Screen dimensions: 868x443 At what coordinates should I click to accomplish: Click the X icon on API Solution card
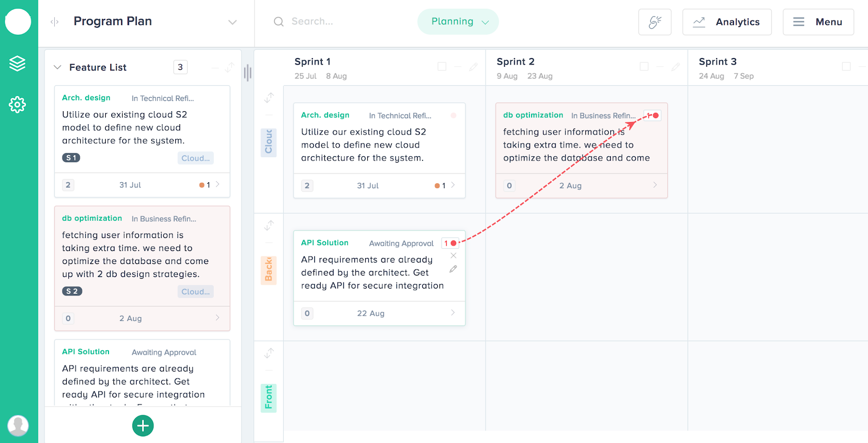click(x=454, y=255)
